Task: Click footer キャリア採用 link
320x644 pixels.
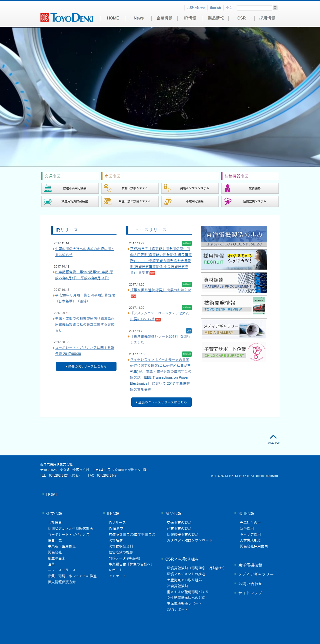Action: (x=250, y=535)
